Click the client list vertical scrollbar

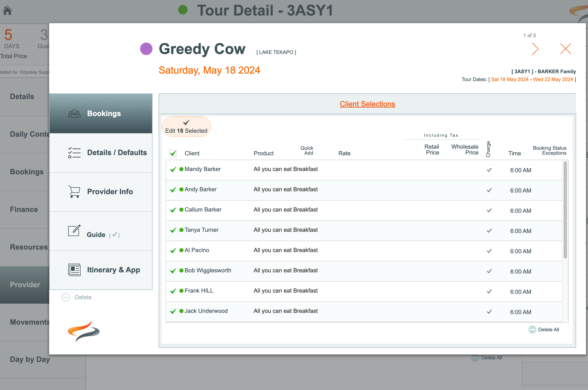(565, 210)
